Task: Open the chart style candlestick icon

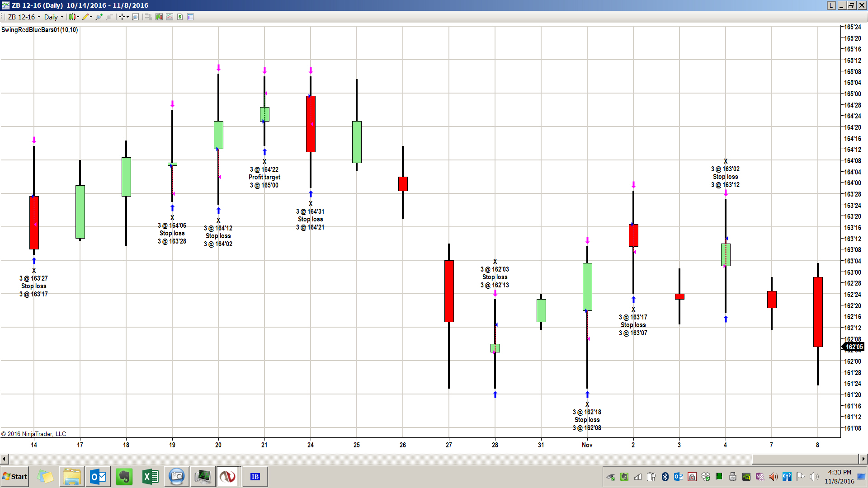Action: (x=72, y=17)
